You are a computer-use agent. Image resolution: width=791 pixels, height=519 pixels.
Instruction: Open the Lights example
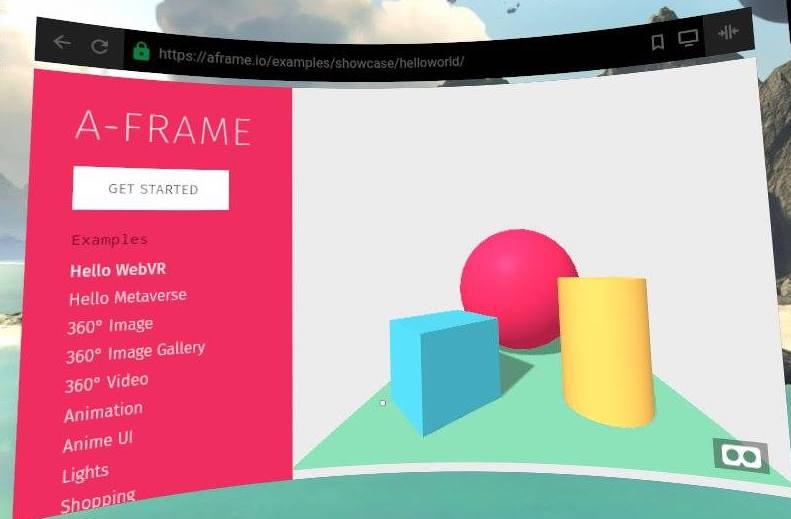[x=85, y=473]
